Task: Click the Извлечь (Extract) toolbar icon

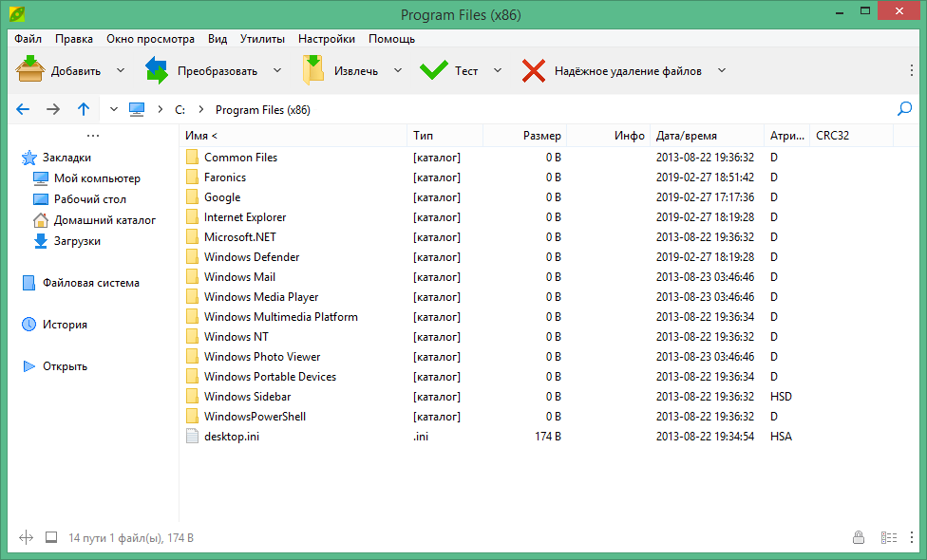Action: point(313,70)
